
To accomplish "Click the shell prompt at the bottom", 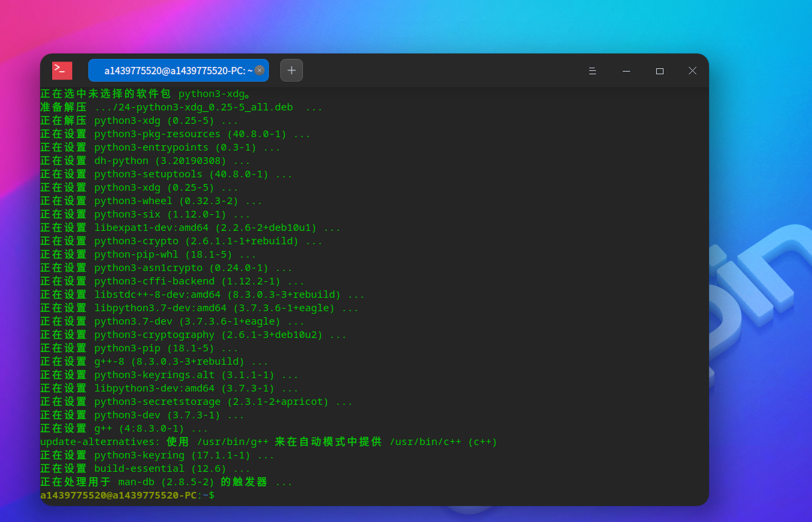I will click(126, 495).
